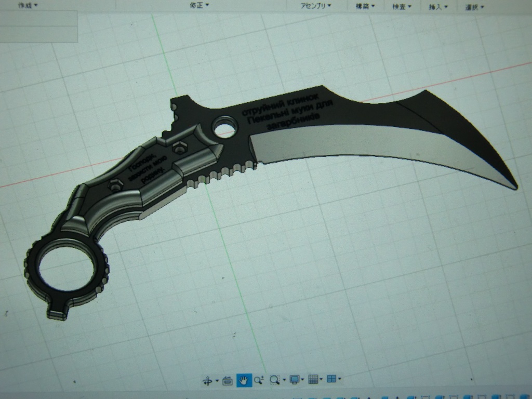Expand the Zoom Window dropdown arrow
Viewport: 532px width, 399px height.
coord(284,380)
